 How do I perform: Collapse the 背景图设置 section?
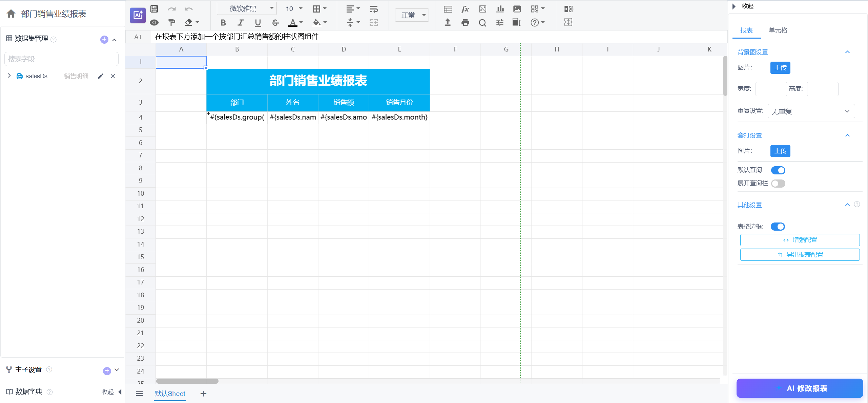tap(847, 52)
